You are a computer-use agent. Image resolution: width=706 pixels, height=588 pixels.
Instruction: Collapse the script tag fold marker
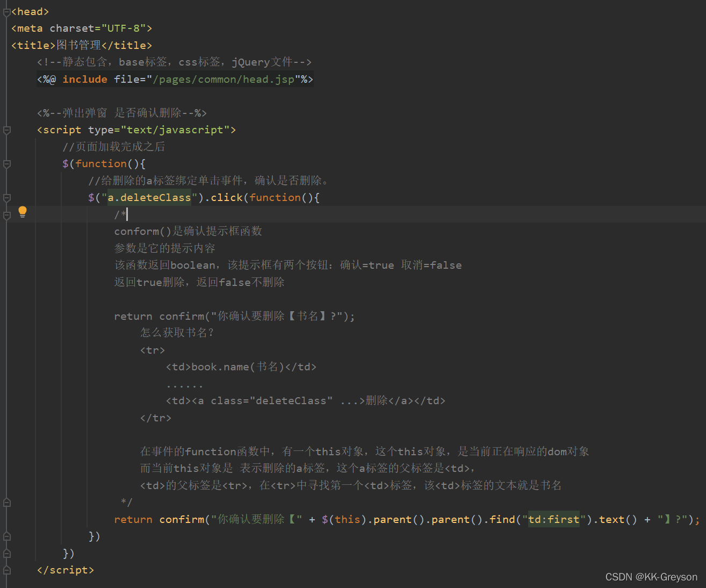click(x=7, y=130)
